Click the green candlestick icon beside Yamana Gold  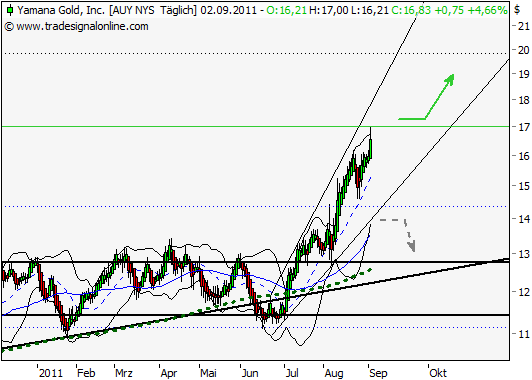pyautogui.click(x=10, y=10)
